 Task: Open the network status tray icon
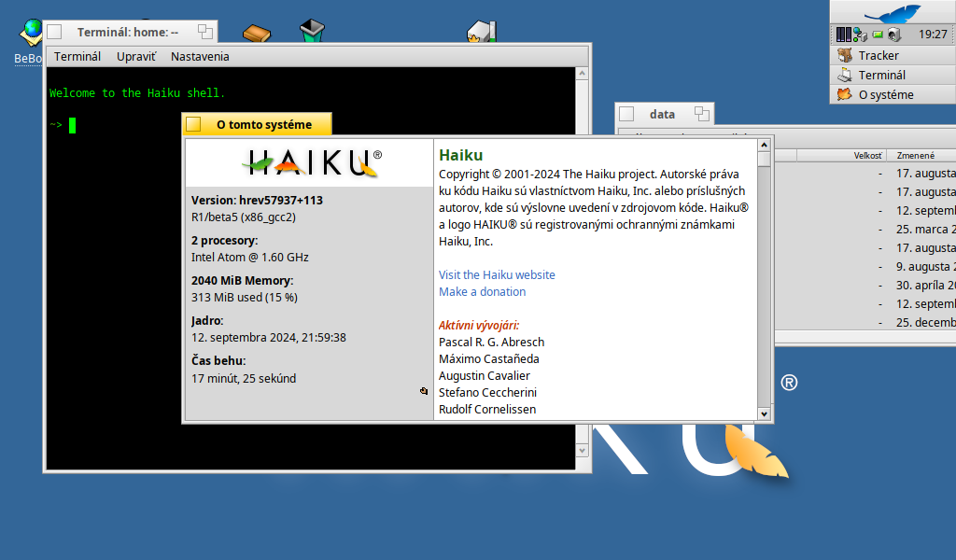860,35
